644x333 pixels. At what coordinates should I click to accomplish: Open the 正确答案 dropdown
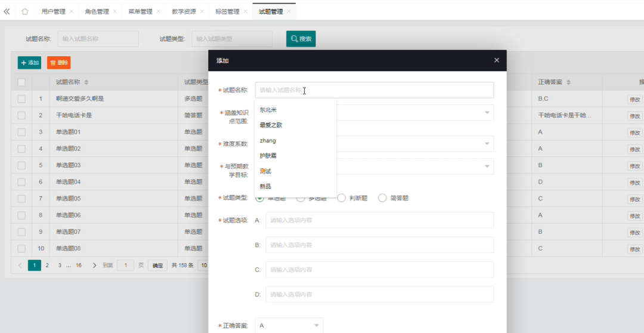pos(289,326)
